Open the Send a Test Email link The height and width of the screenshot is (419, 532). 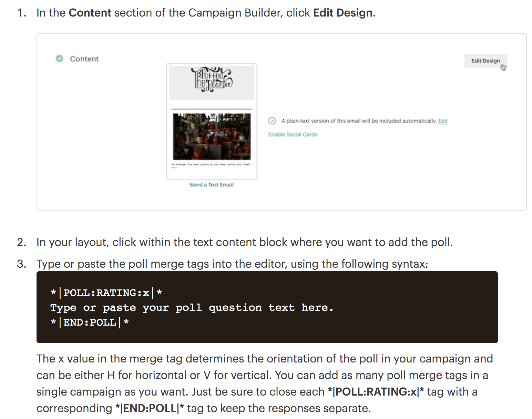point(212,185)
